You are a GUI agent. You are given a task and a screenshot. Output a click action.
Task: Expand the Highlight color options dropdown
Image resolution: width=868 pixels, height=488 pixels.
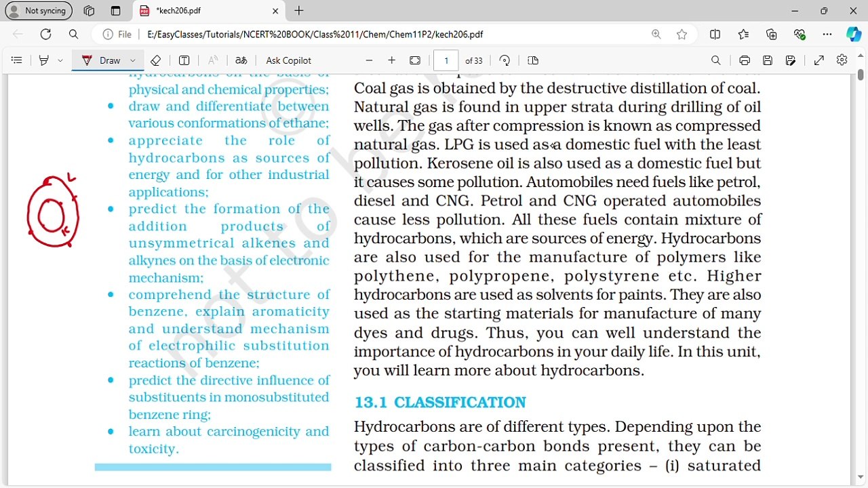click(x=60, y=60)
